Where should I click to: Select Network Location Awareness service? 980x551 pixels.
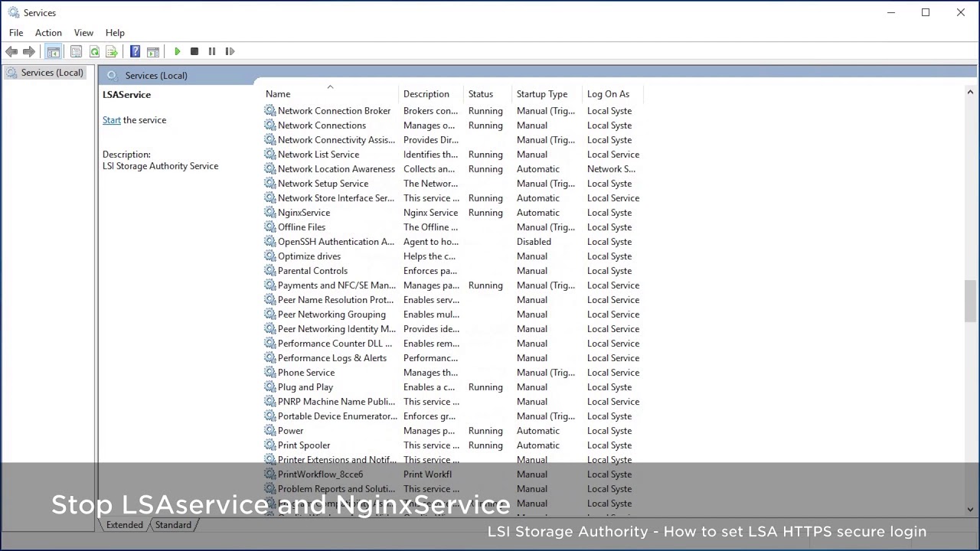coord(336,169)
